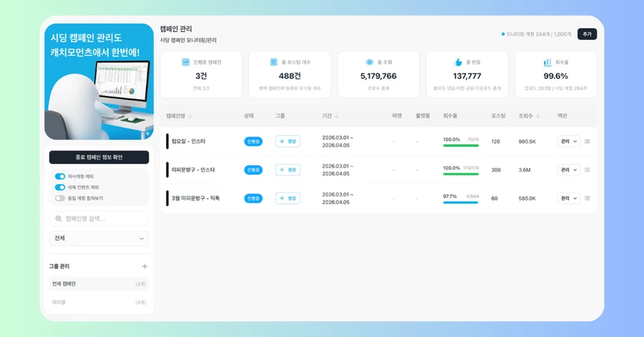Click the 플랫폼 column header

[422, 116]
